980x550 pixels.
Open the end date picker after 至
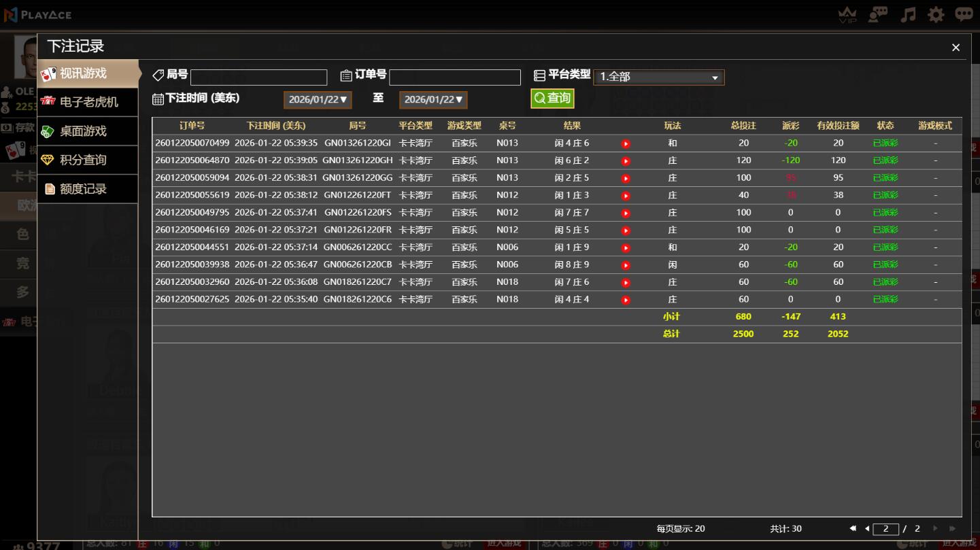[x=433, y=100]
